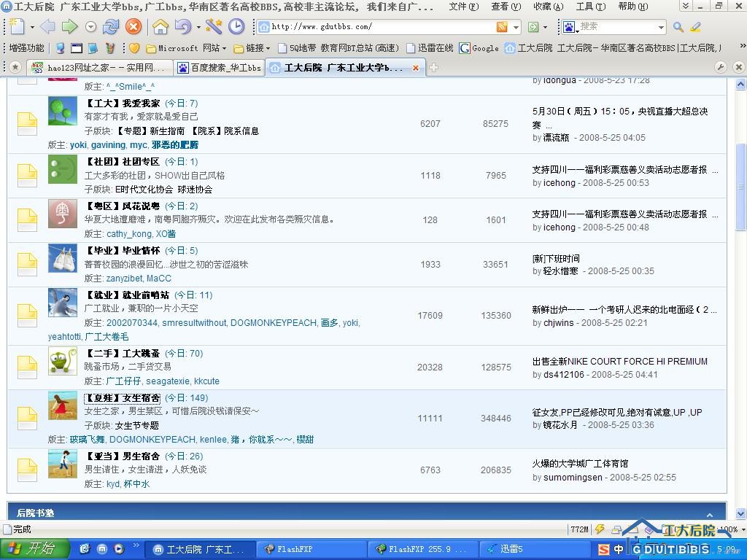Collapse the 后院书塾 section
Screen dimensions: 747x560
tap(710, 514)
